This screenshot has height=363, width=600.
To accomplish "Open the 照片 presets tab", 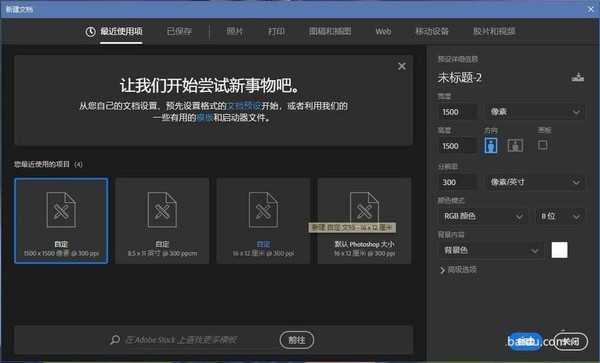I will click(235, 31).
